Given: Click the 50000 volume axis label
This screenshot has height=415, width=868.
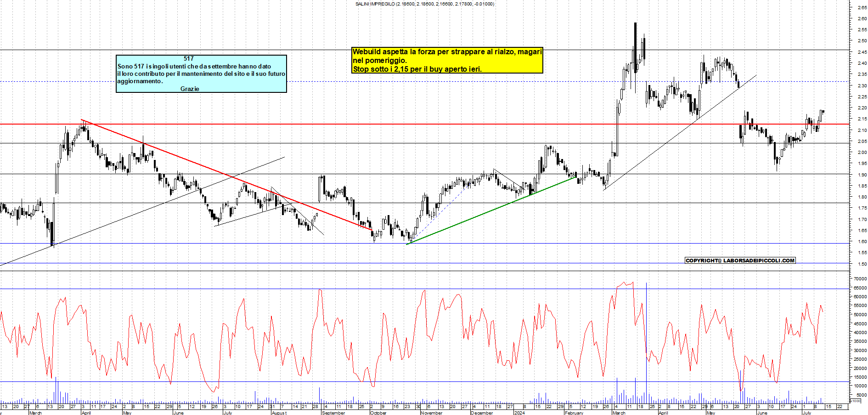Looking at the screenshot, I should (860, 315).
